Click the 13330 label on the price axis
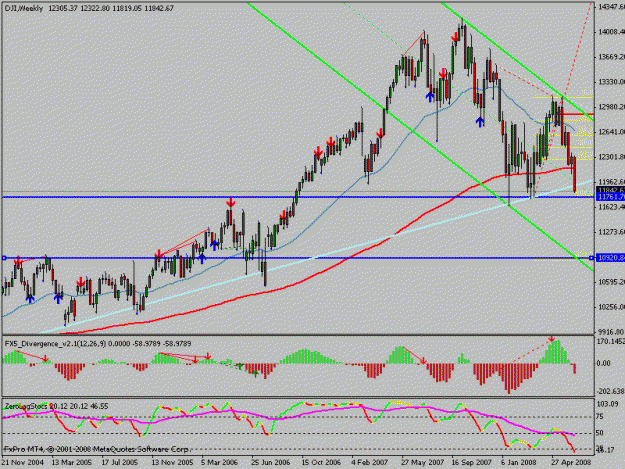This screenshot has height=469, width=625. pos(611,82)
